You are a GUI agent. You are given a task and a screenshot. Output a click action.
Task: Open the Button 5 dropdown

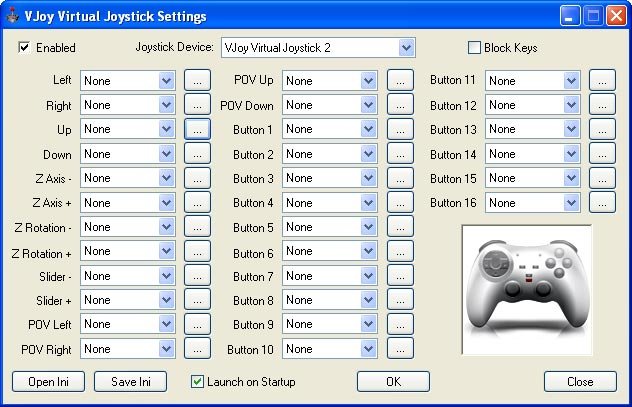(330, 227)
